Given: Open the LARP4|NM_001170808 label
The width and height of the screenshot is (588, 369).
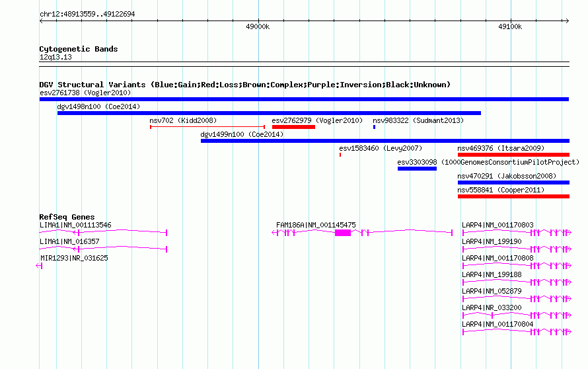Looking at the screenshot, I should (497, 258).
